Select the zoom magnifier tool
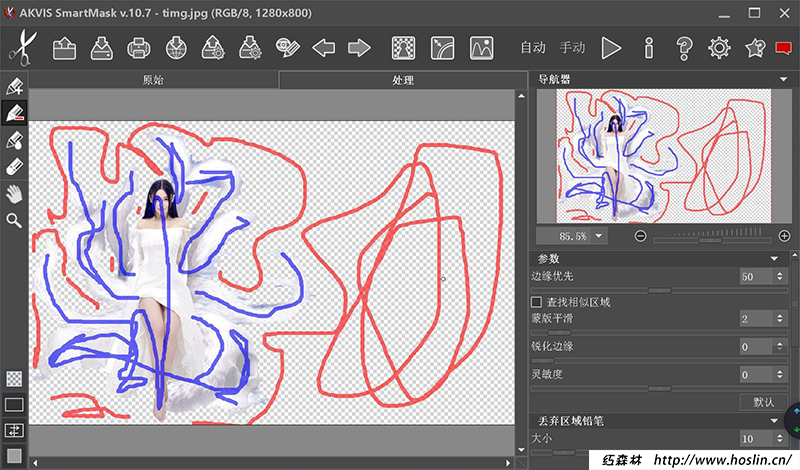The height and width of the screenshot is (470, 800). 14,220
